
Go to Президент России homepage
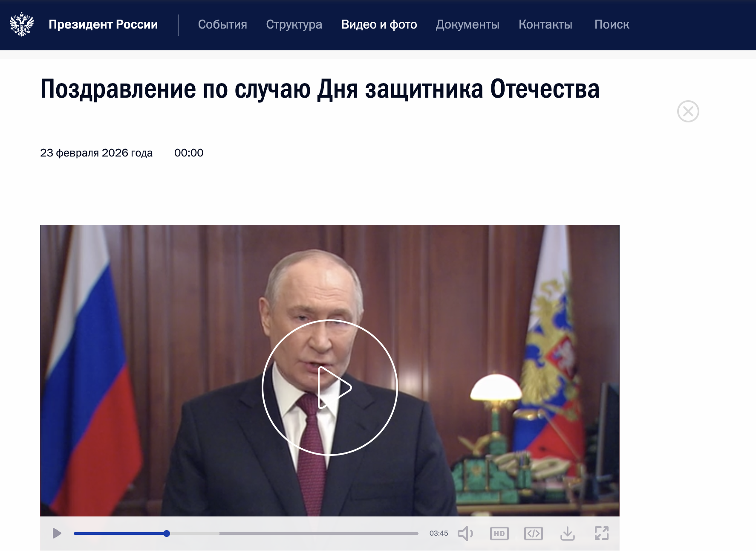coord(103,24)
